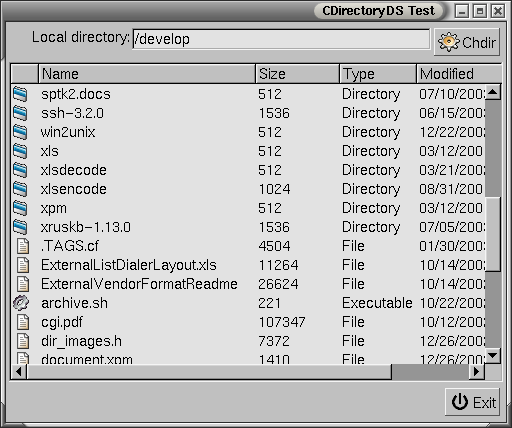Click the win2unix directory folder icon
Image resolution: width=512 pixels, height=428 pixels.
20,132
